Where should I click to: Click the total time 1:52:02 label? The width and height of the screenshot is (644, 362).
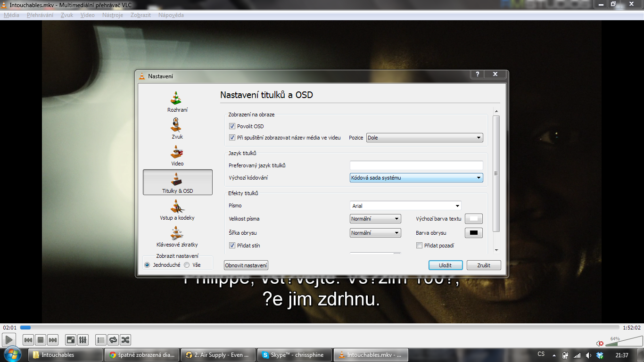point(632,328)
